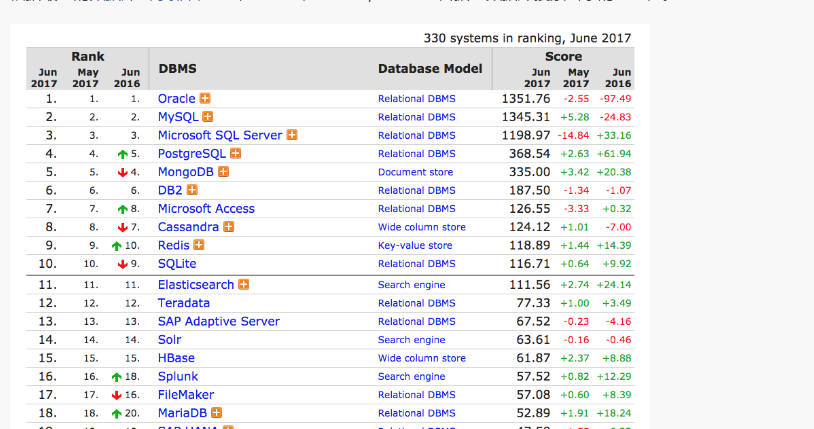The width and height of the screenshot is (814, 429).
Task: Click Document store link in MongoDB row
Action: coord(415,172)
